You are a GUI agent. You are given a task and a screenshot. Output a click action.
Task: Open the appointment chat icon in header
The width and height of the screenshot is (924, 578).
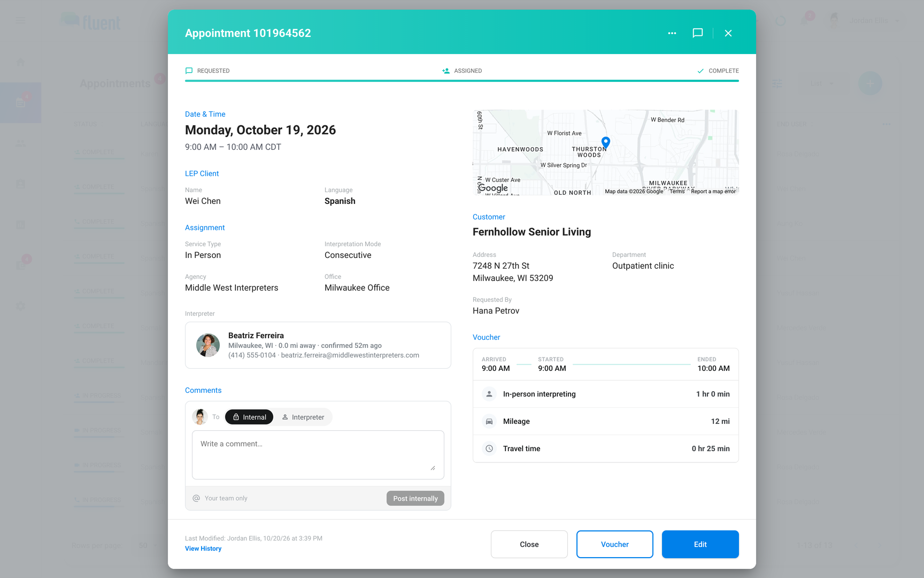click(x=698, y=33)
